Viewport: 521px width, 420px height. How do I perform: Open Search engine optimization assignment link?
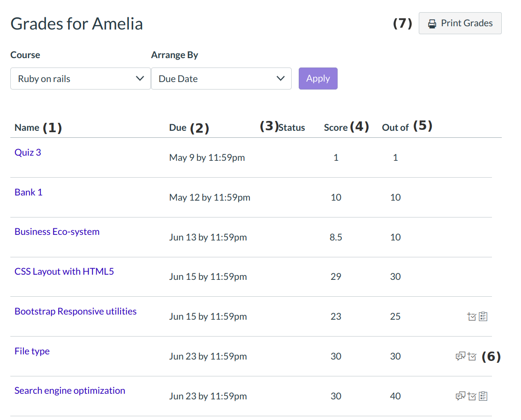[70, 390]
